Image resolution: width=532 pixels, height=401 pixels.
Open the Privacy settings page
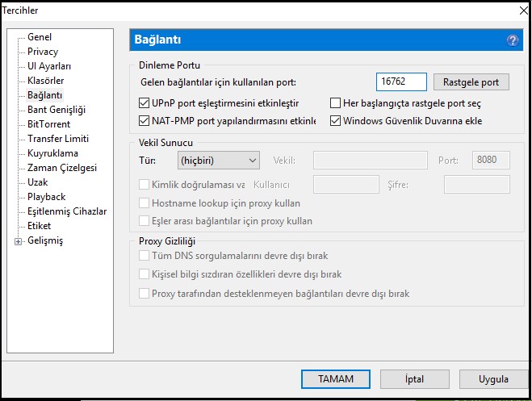point(43,52)
